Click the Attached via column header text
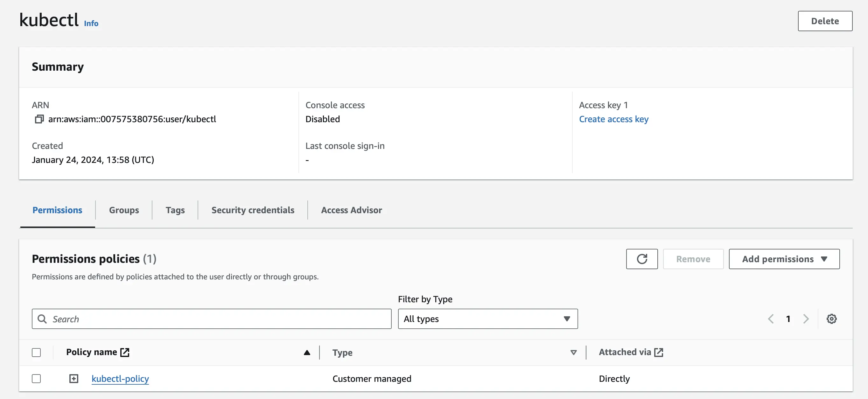The width and height of the screenshot is (868, 399). tap(625, 352)
